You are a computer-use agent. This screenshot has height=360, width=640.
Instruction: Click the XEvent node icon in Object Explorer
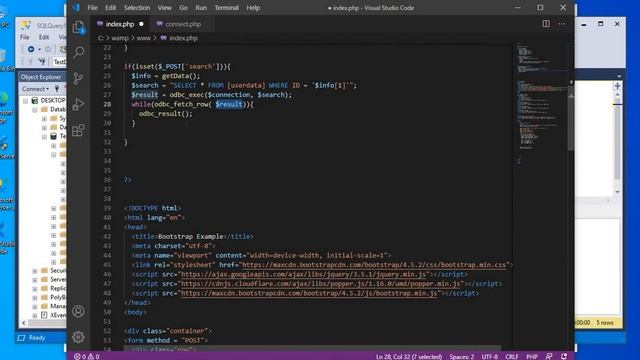(44, 315)
